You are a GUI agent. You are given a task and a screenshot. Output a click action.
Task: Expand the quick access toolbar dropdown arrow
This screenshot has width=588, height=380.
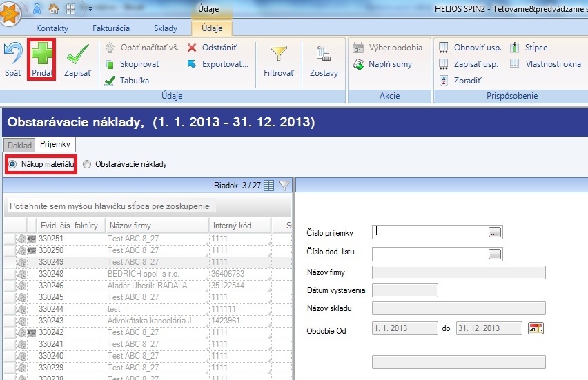click(90, 8)
